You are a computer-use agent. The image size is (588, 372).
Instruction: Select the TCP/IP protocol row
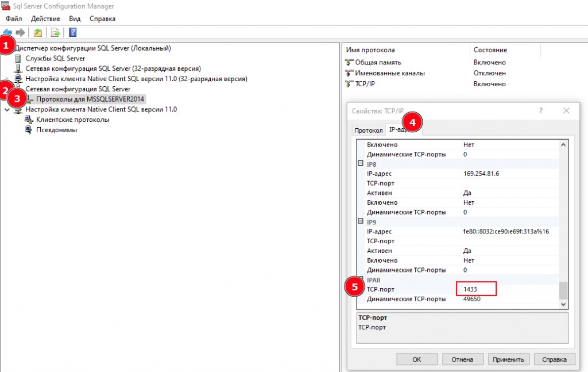click(x=365, y=84)
